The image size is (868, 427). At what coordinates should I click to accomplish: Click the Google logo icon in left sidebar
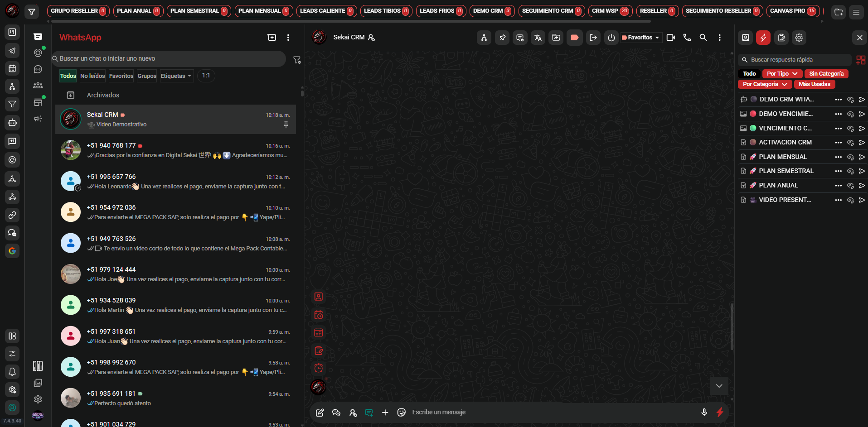tap(12, 251)
